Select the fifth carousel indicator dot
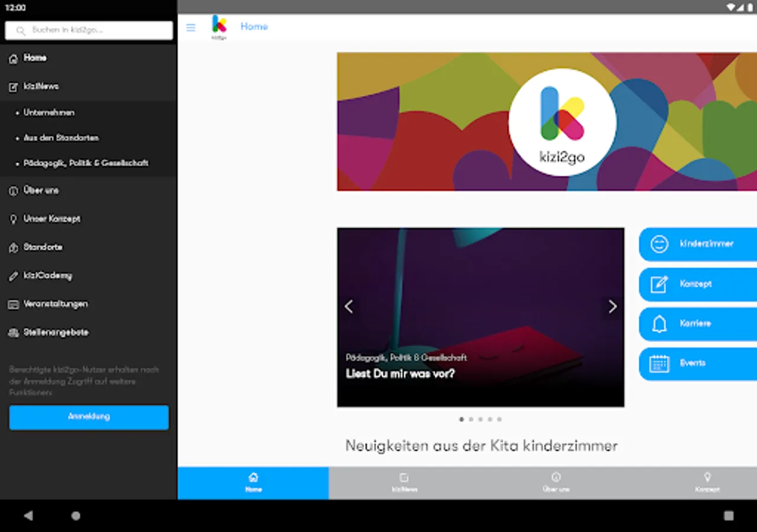Image resolution: width=757 pixels, height=532 pixels. tap(499, 419)
